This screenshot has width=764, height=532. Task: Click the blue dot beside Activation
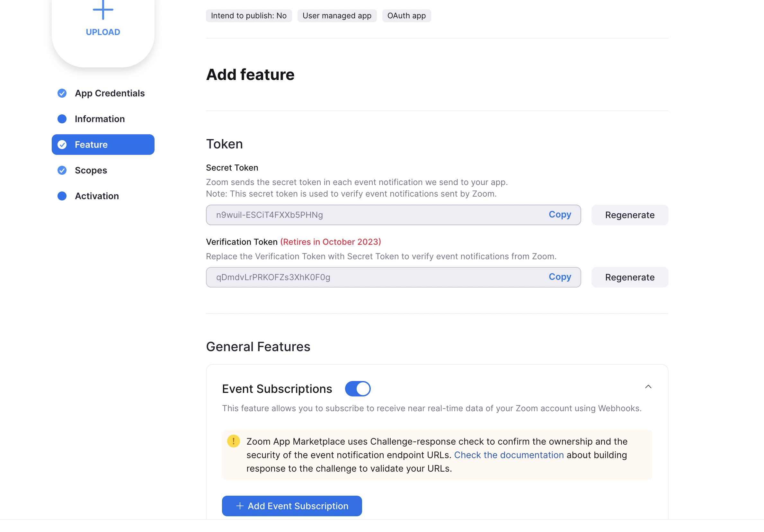tap(62, 196)
